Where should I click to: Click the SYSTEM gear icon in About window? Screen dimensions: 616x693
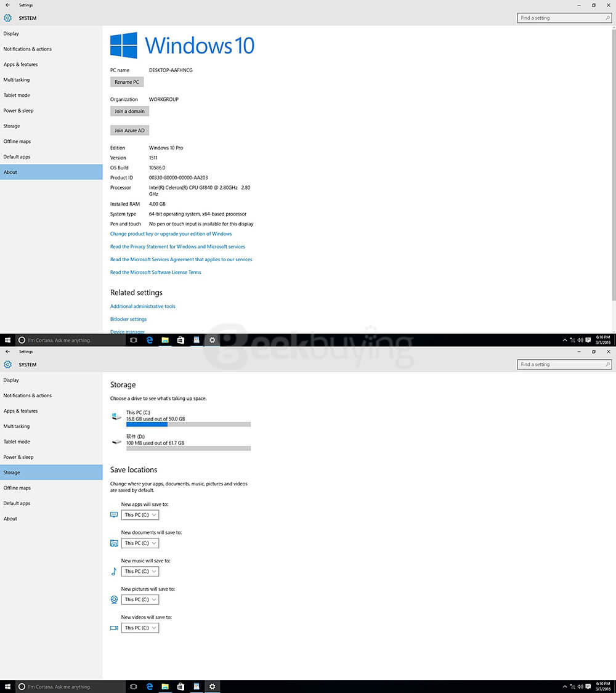coord(7,18)
